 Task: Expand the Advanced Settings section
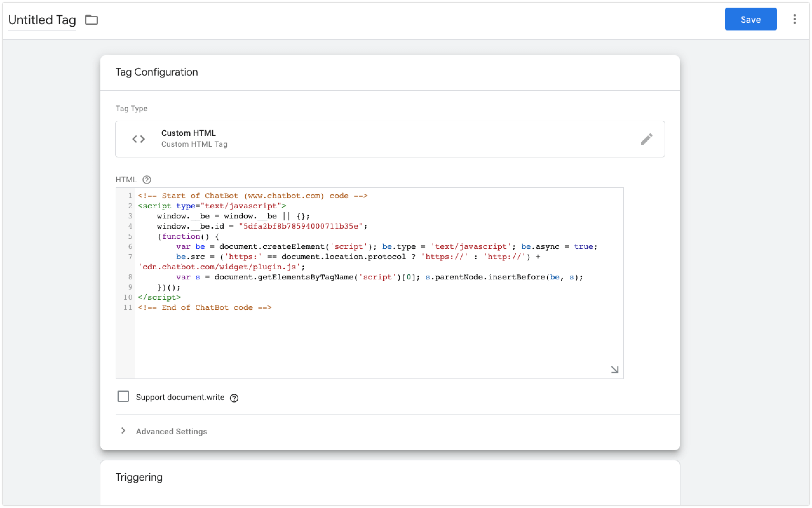172,431
